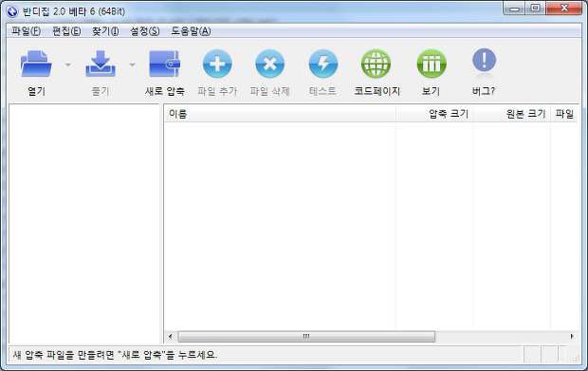Click the 테스트 (Test) lightning icon

(x=322, y=64)
